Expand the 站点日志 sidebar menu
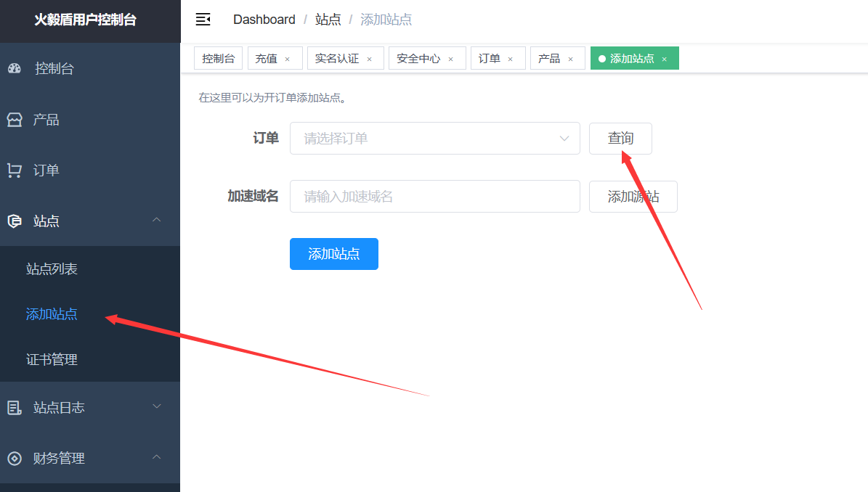 click(x=156, y=407)
